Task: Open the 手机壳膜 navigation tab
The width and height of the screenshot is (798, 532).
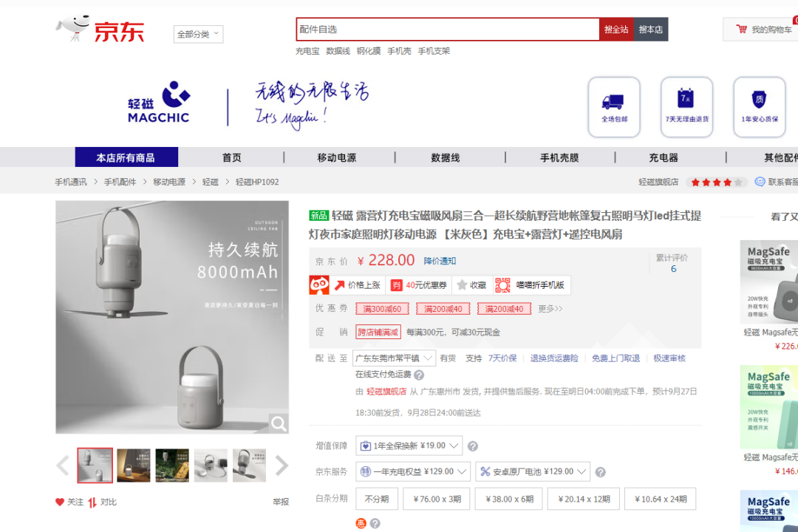Action: click(559, 158)
